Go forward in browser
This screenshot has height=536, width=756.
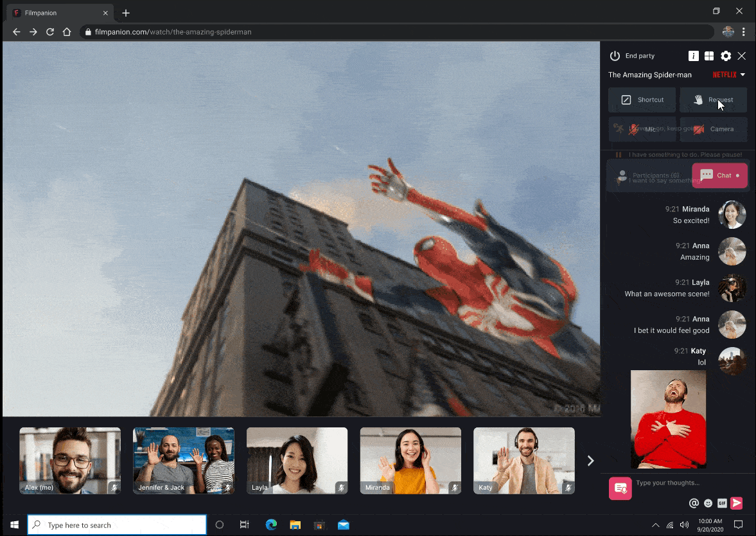click(33, 32)
